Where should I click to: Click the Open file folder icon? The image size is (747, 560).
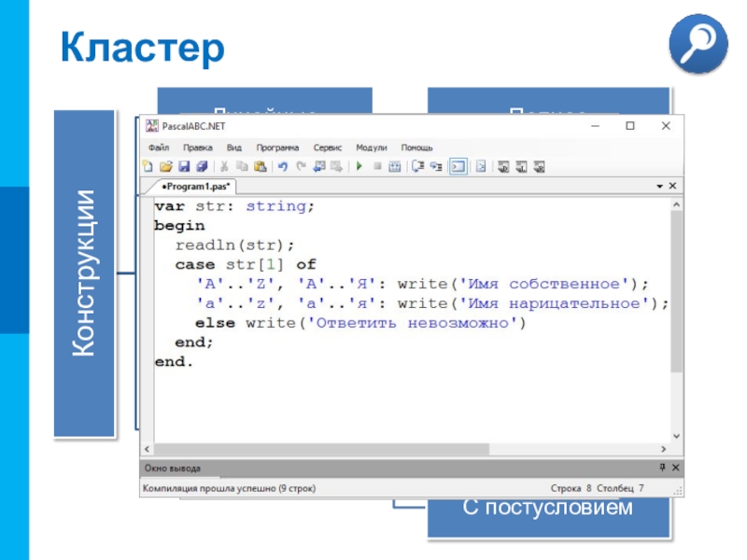pos(166,166)
